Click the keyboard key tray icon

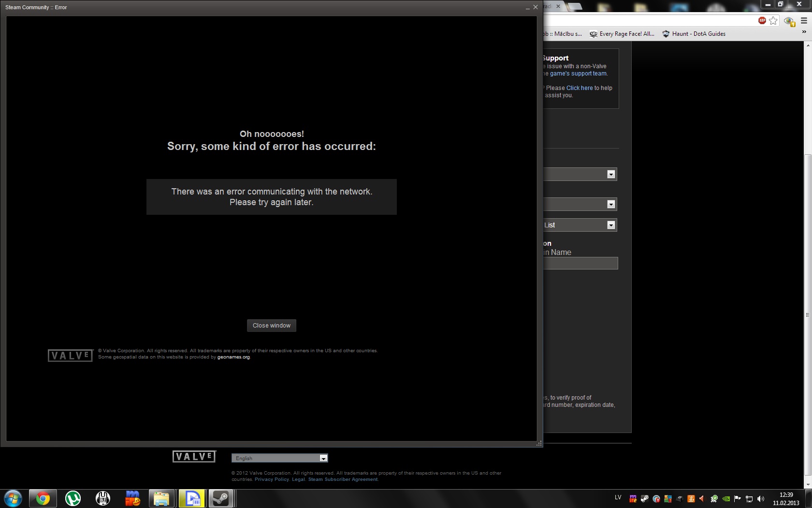point(679,499)
